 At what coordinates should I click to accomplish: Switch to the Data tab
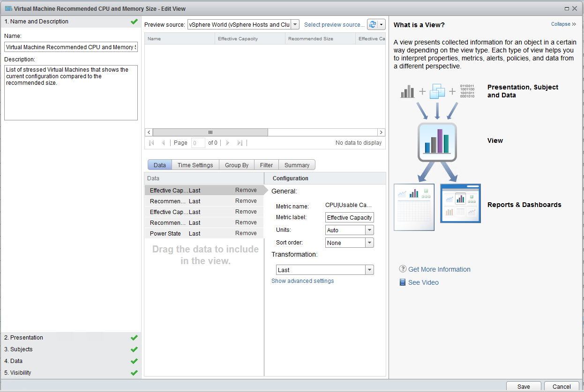160,165
